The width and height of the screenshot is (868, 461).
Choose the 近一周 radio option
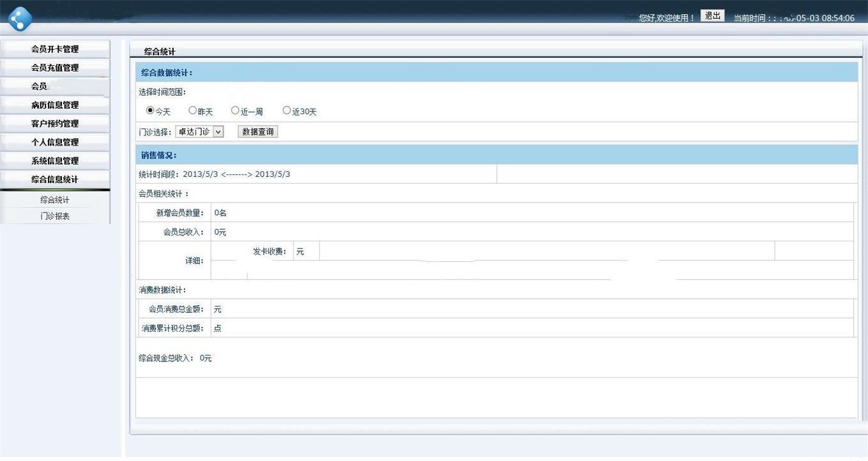235,110
